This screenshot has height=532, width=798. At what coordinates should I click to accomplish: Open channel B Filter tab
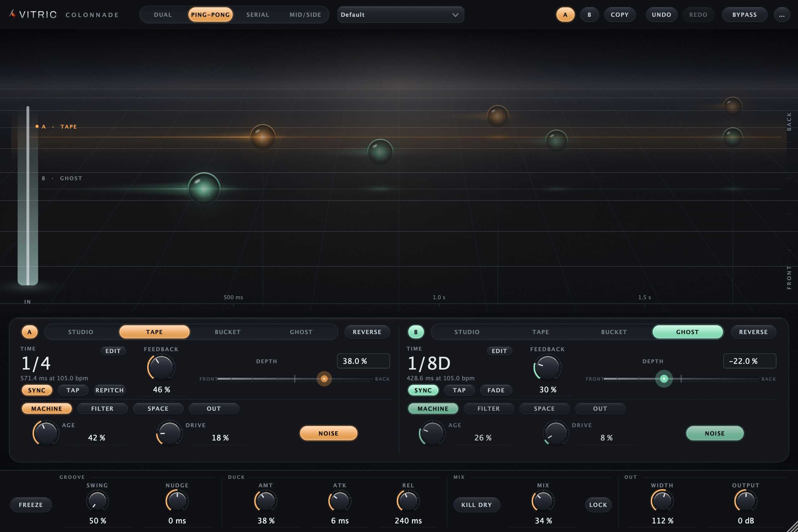pos(489,408)
